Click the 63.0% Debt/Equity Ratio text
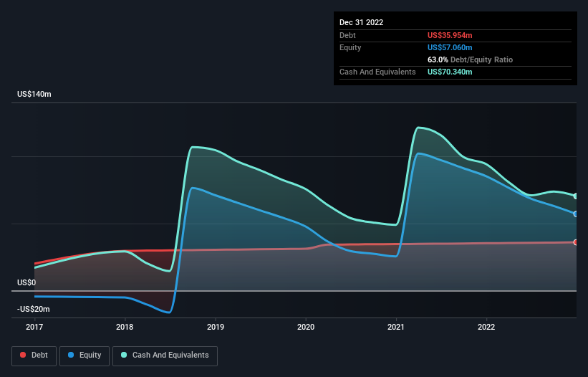Image resolution: width=588 pixels, height=377 pixels. point(471,59)
